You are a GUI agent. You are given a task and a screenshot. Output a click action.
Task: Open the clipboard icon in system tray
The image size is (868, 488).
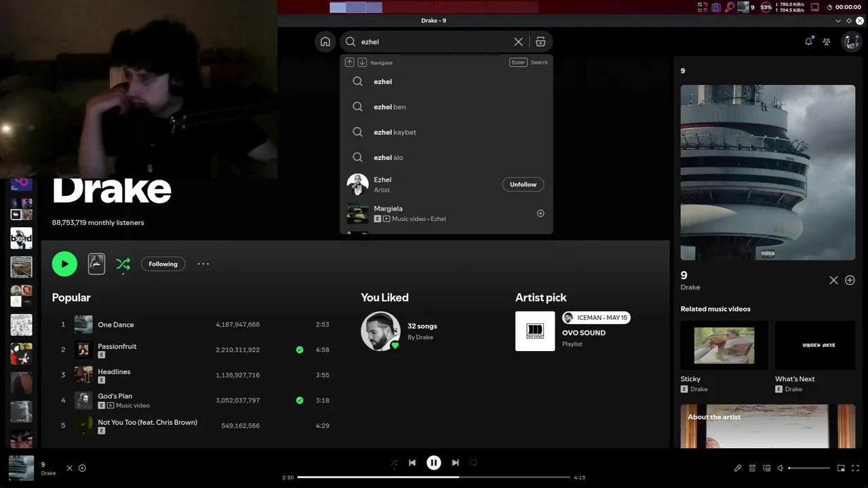coord(716,7)
